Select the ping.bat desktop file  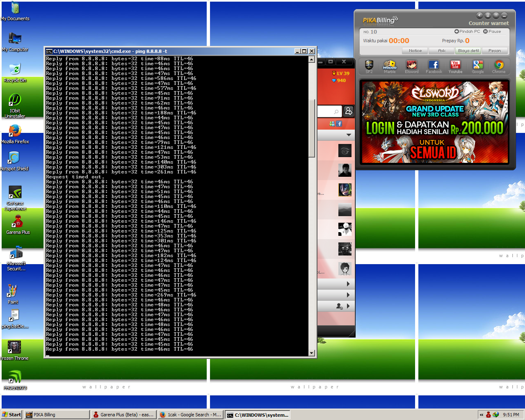(15, 319)
